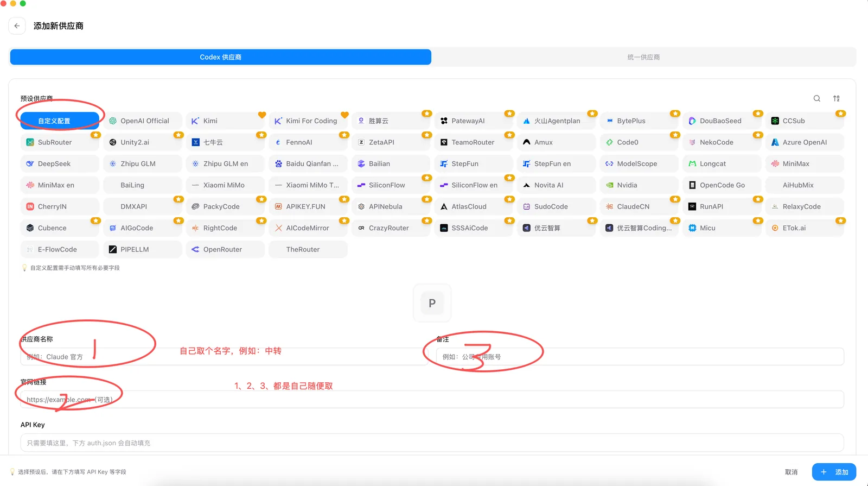Select the Bailian preset
868x486 pixels.
pyautogui.click(x=391, y=164)
